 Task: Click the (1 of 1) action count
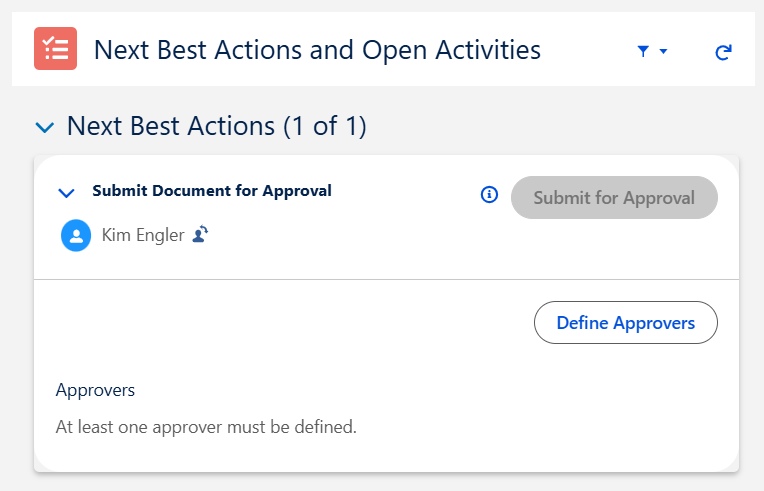tap(325, 126)
